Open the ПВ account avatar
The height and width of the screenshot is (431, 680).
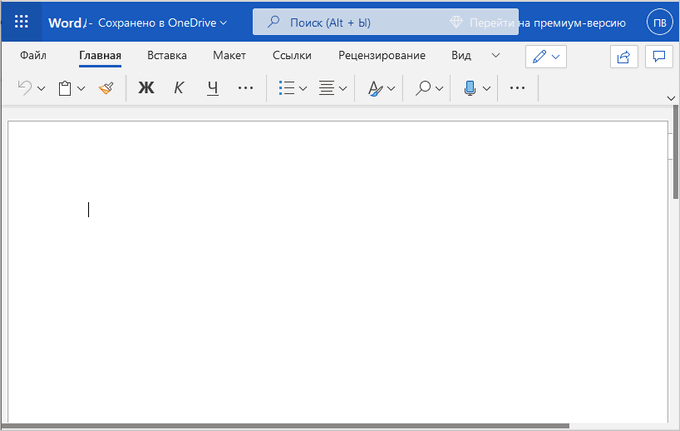coord(660,22)
